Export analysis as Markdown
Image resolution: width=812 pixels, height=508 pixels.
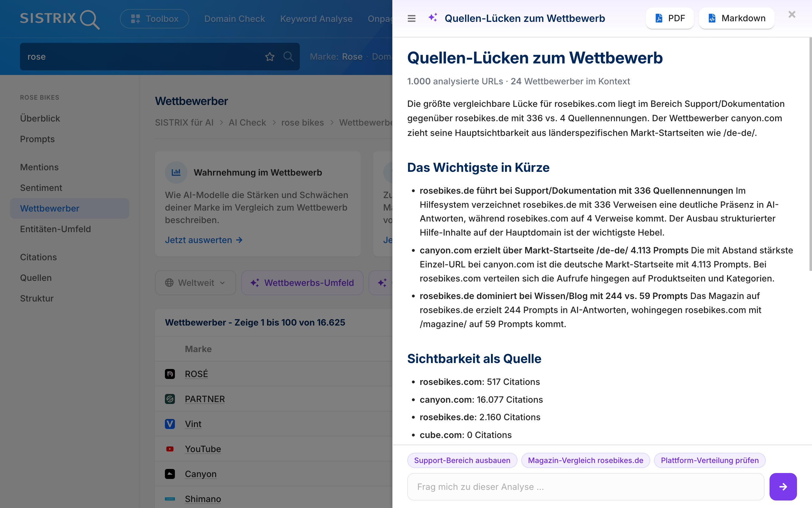pos(736,18)
